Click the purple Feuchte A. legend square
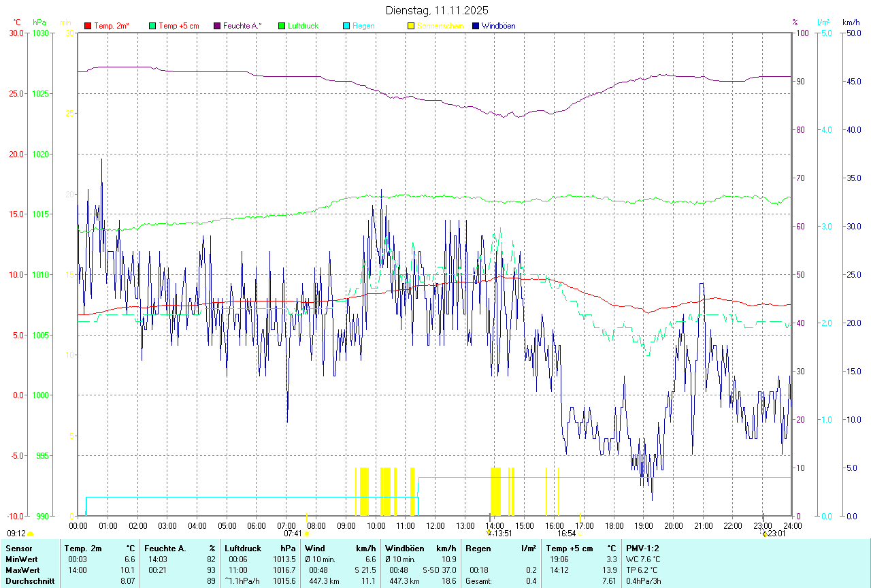The image size is (871, 588). pos(218,26)
